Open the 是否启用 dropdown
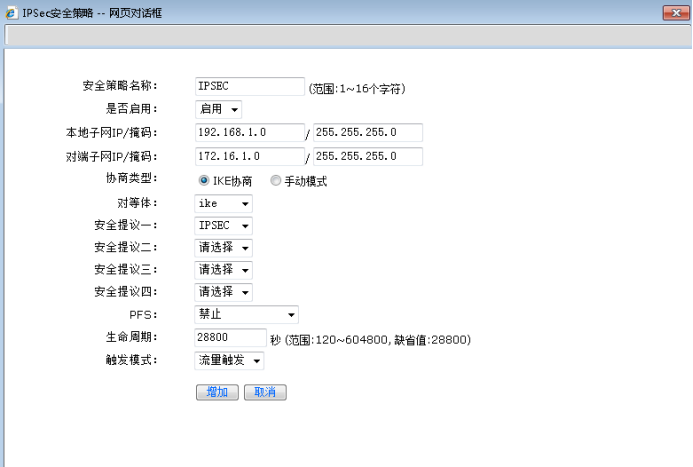Viewport: 693px width, 467px height. 218,109
